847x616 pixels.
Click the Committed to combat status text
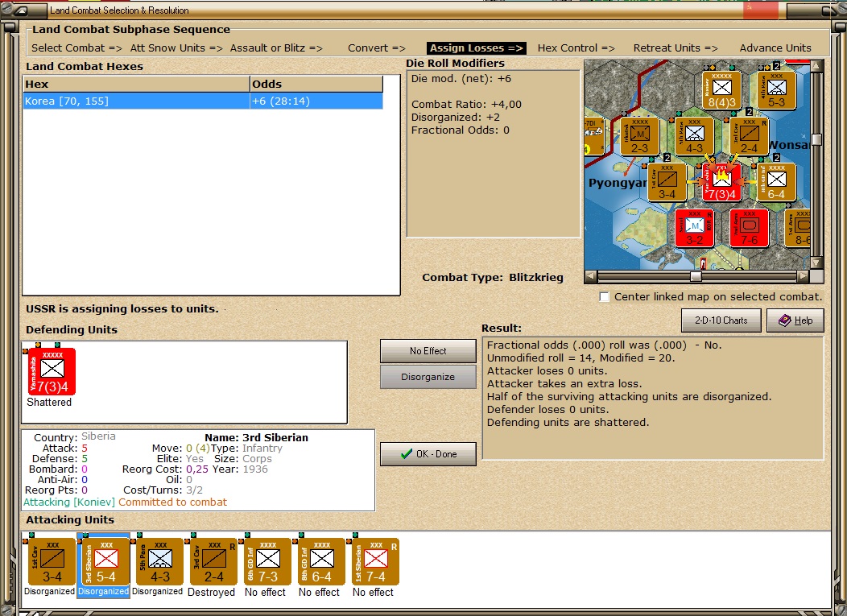pos(173,502)
